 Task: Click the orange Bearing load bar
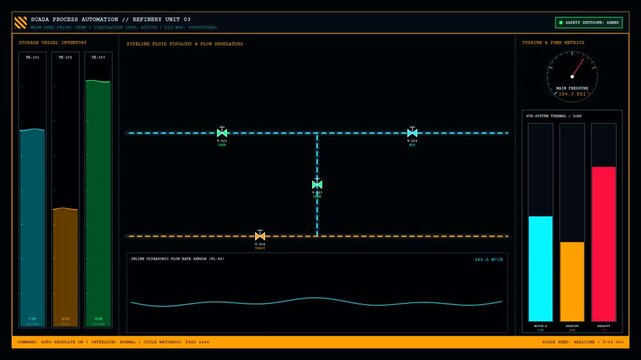(572, 282)
